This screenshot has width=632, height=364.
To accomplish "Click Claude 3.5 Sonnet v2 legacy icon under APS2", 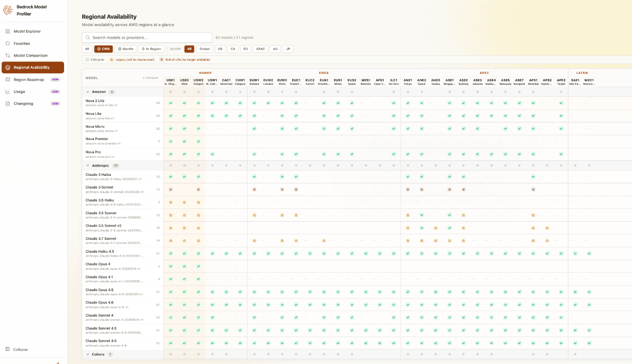I will coord(547,228).
